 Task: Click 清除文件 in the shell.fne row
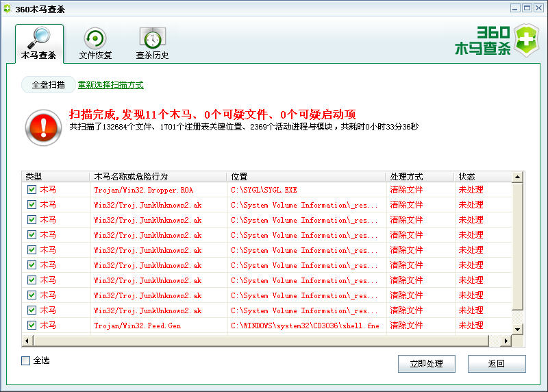[x=406, y=326]
